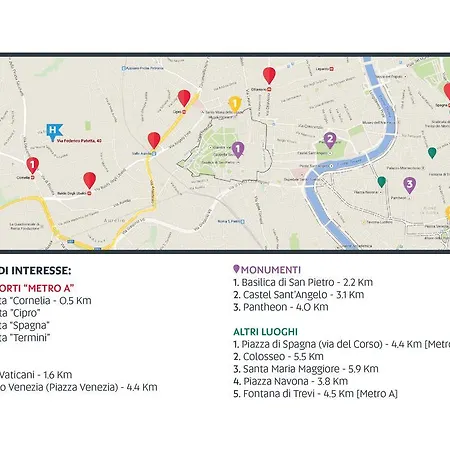450x450 pixels.
Task: Click the Lepanto metro station symbol
Action: tap(332, 69)
